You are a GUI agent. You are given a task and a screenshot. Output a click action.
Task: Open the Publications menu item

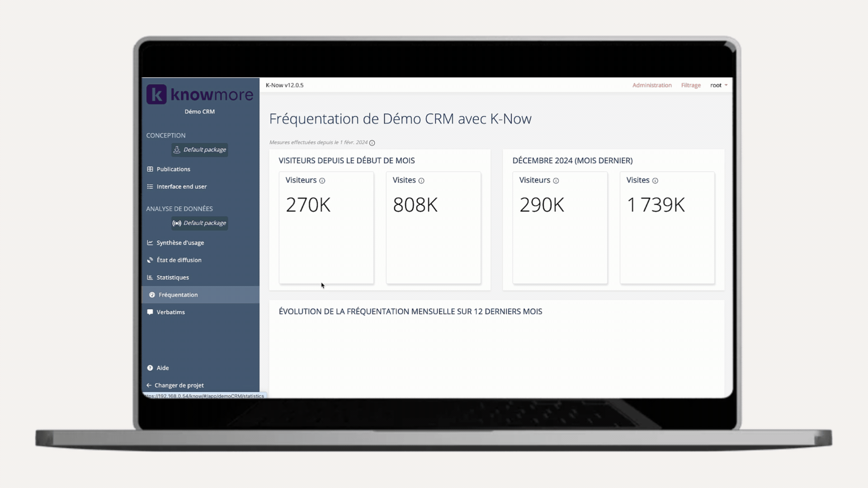coord(200,169)
